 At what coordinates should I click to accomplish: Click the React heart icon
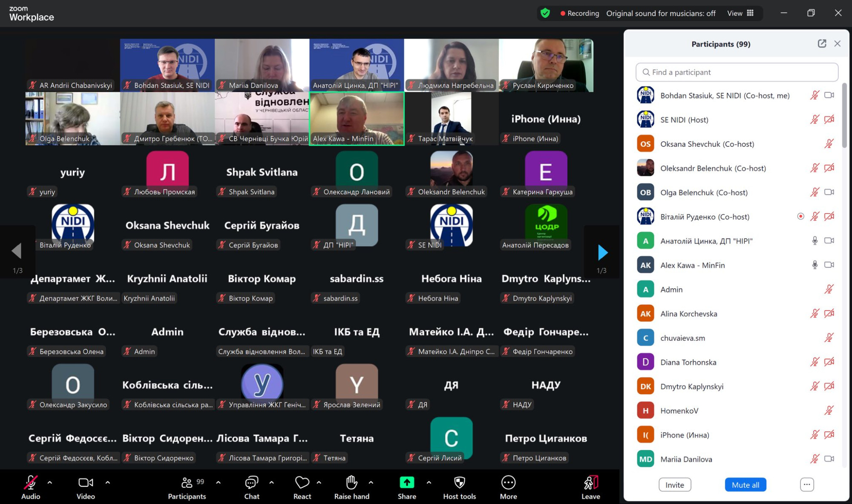pos(302,483)
